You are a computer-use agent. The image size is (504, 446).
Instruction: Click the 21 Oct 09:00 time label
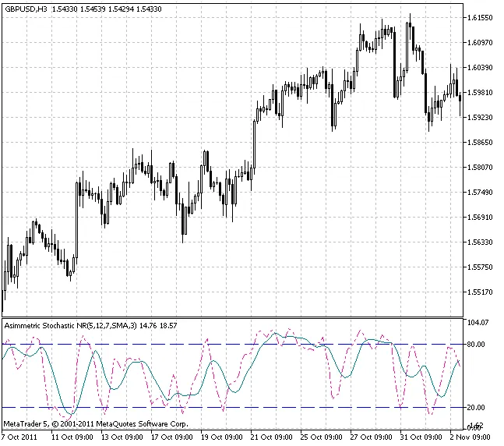click(x=275, y=437)
